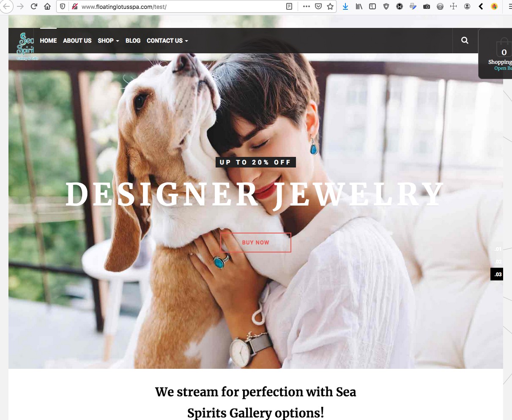Save page to Pocket icon

click(x=318, y=6)
